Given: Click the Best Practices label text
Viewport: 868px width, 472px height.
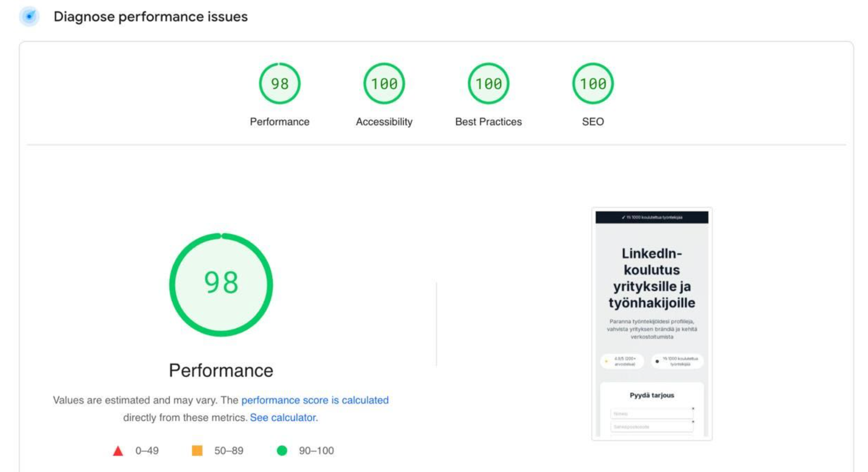Looking at the screenshot, I should 488,122.
